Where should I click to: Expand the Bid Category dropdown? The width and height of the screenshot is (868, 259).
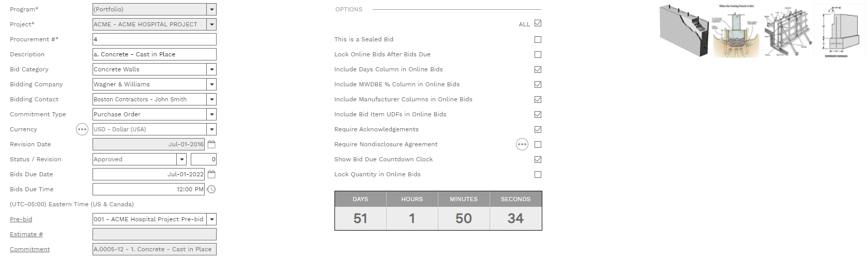[211, 69]
